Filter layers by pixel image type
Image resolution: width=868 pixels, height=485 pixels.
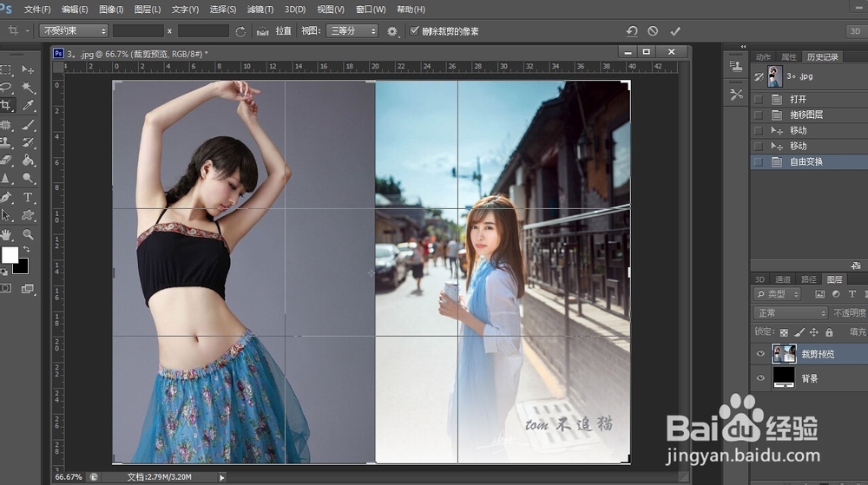[820, 294]
